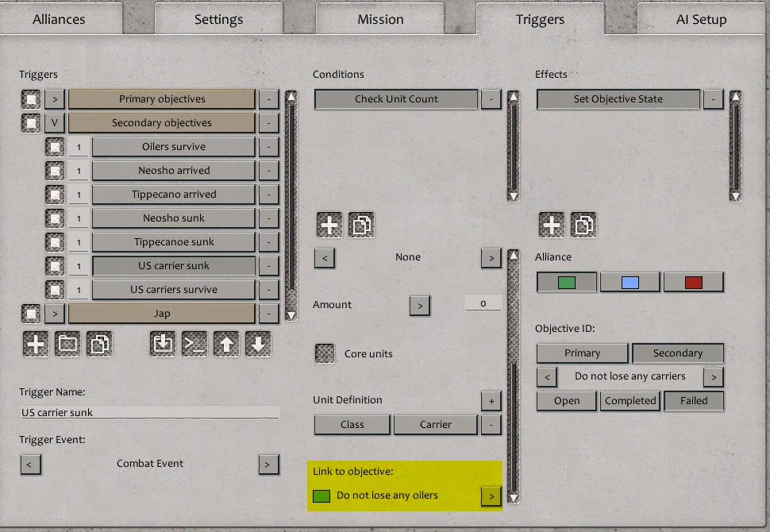The height and width of the screenshot is (532, 770).
Task: Move selected trigger down
Action: [x=258, y=344]
